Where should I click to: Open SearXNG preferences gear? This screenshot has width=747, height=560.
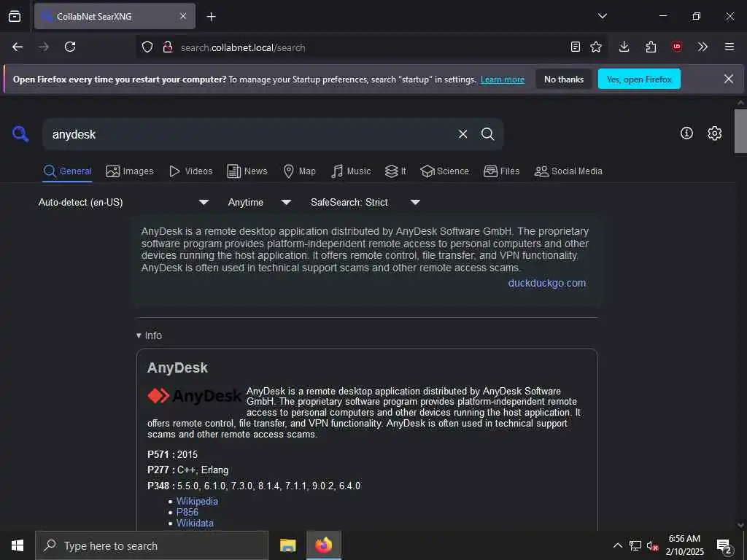coord(714,133)
